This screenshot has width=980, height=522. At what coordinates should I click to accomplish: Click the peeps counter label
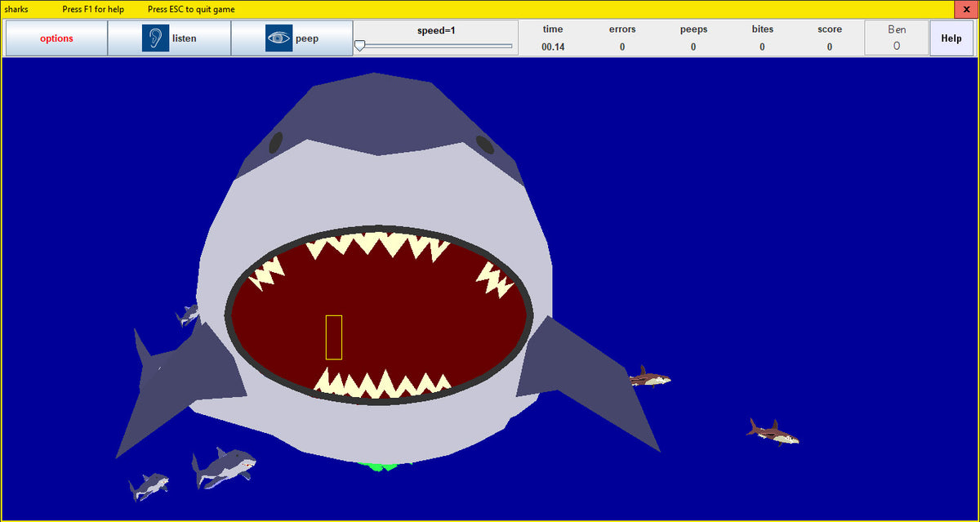point(693,29)
